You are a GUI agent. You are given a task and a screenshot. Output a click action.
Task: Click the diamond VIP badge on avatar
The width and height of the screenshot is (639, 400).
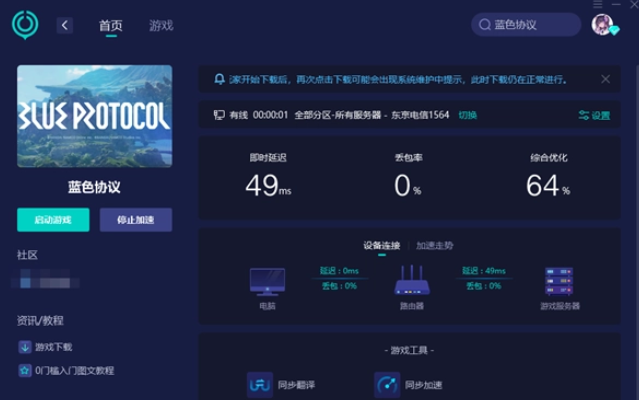pos(614,30)
